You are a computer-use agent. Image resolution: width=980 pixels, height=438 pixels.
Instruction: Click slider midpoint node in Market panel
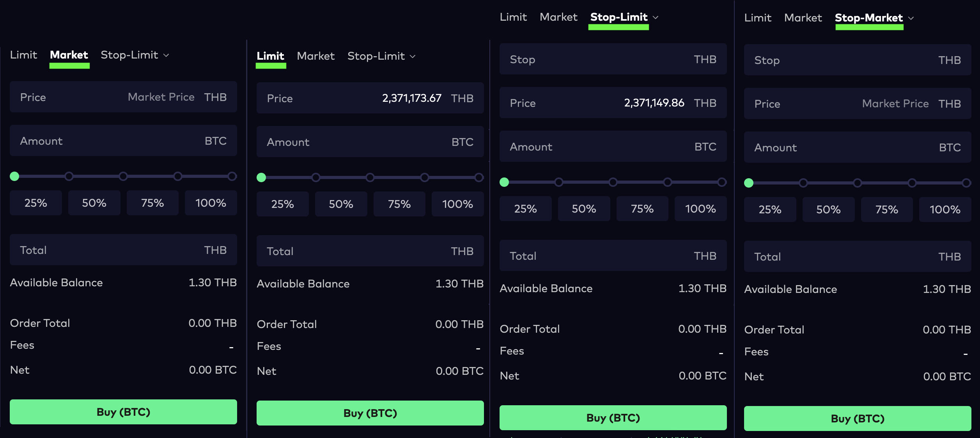coord(123,176)
